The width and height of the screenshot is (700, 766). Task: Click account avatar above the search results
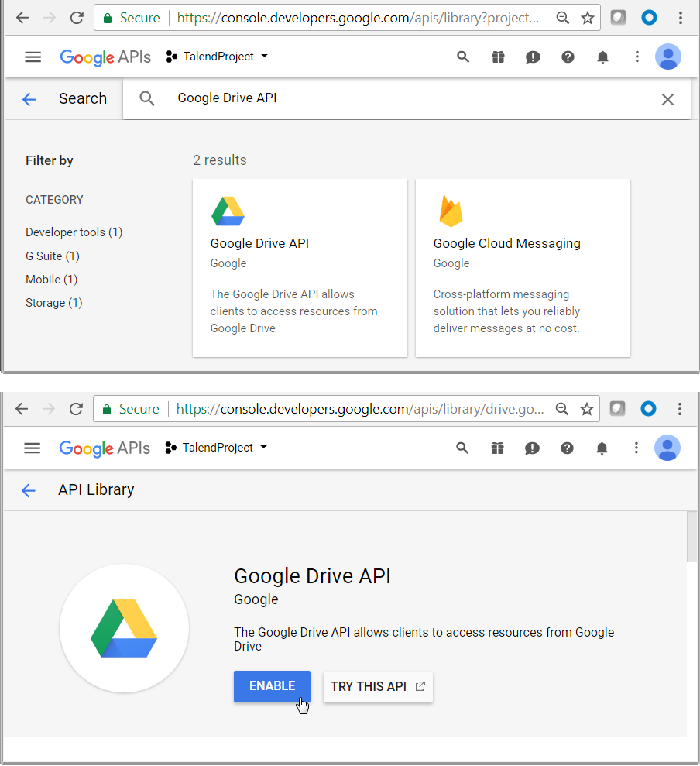pyautogui.click(x=667, y=57)
